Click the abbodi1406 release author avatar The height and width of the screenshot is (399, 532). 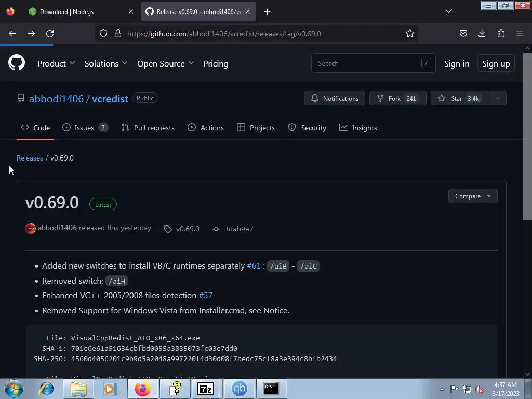[x=31, y=229]
